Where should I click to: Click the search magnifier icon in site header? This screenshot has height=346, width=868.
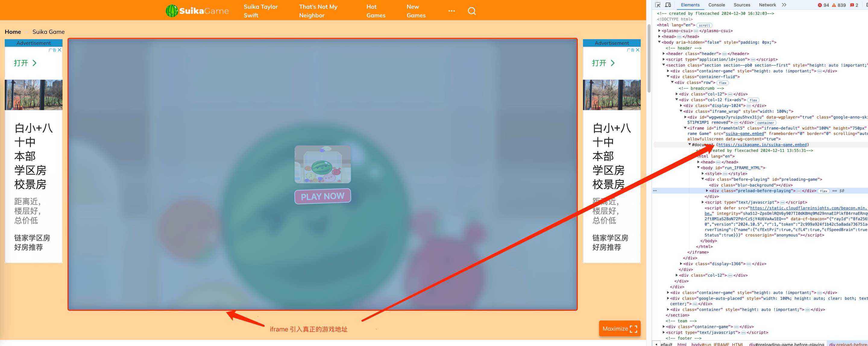pos(472,11)
